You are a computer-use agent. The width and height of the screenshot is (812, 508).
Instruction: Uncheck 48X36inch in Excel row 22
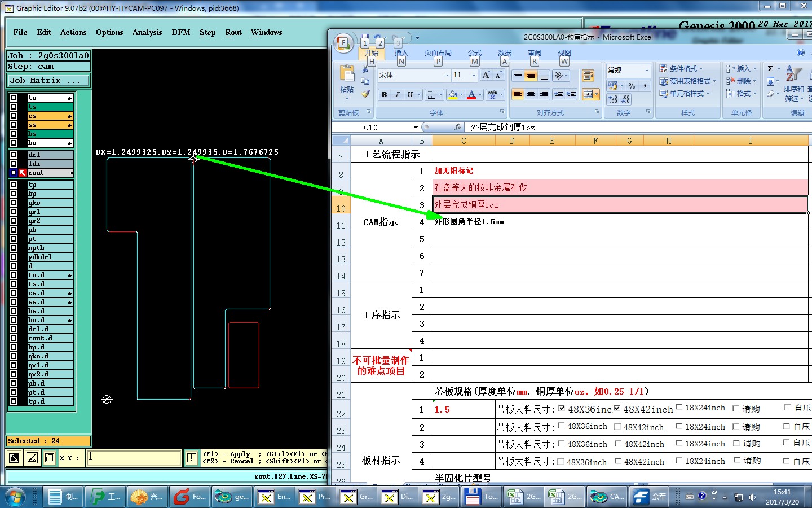click(x=562, y=408)
